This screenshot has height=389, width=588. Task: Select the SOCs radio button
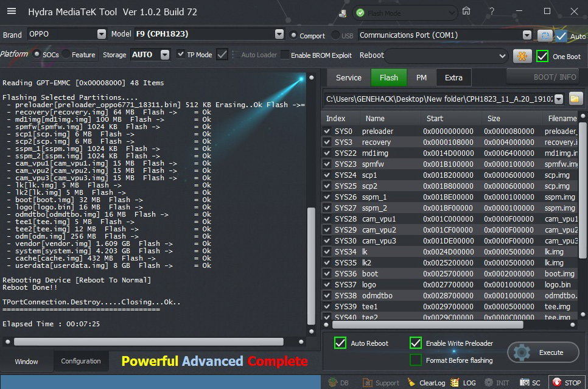click(x=37, y=54)
